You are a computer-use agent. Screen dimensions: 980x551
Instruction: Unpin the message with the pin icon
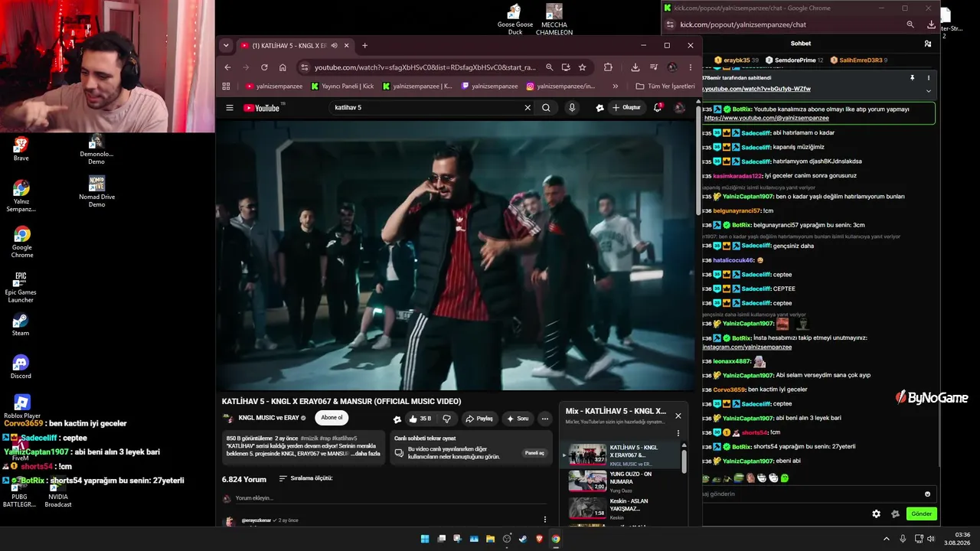[913, 78]
